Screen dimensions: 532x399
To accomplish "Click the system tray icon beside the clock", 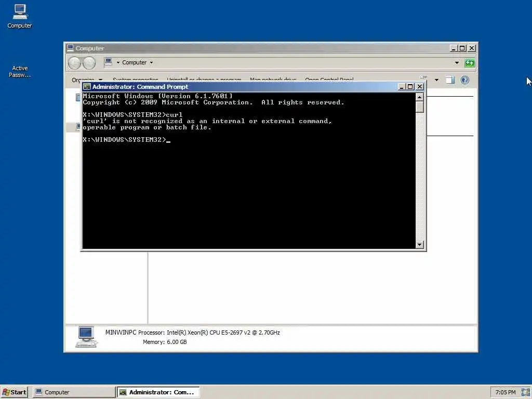I will click(x=525, y=392).
